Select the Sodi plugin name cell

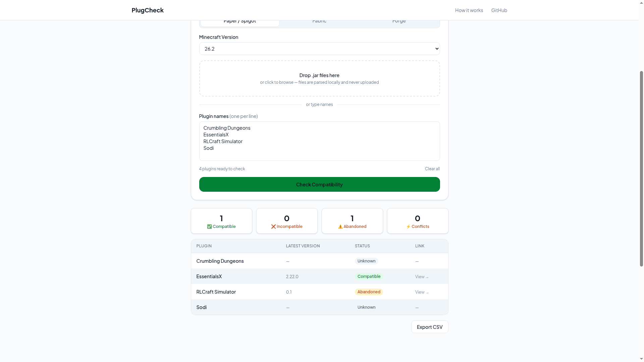coord(202,307)
